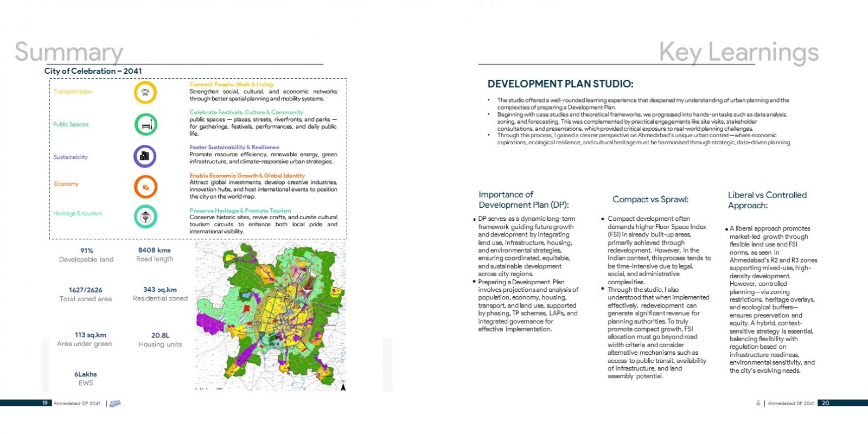
Task: Click the '343 sq.km' statistic
Action: point(160,290)
